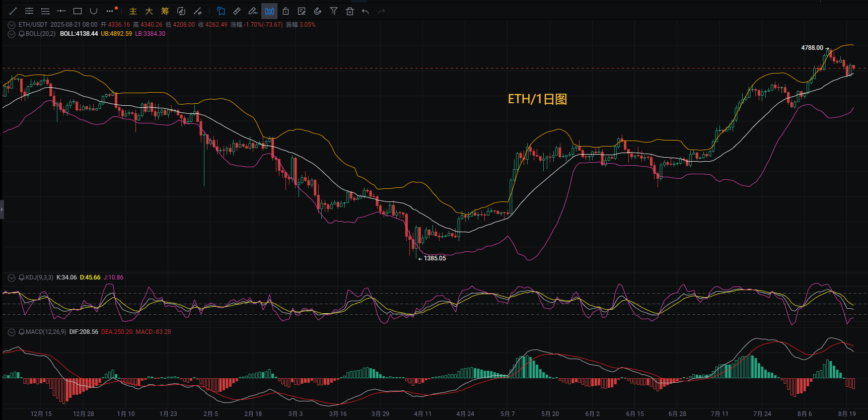Click the 大 indicator button
This screenshot has height=420, width=868.
(x=149, y=11)
